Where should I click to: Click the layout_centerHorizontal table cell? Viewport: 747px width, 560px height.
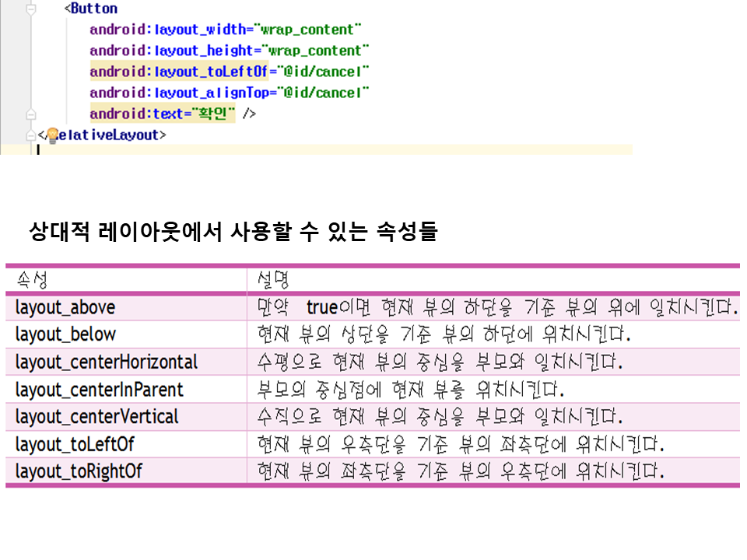(x=106, y=362)
